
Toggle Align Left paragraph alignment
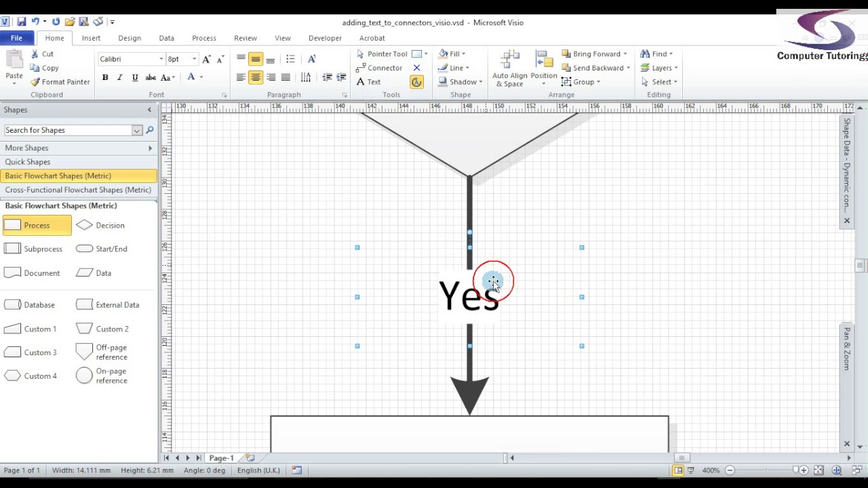tap(241, 77)
